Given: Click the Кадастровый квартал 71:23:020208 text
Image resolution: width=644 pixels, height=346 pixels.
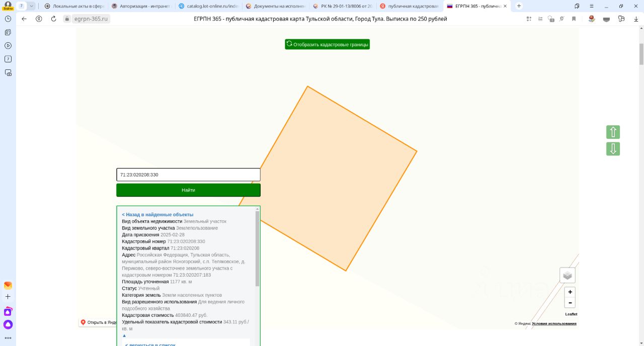Looking at the screenshot, I should (x=160, y=248).
